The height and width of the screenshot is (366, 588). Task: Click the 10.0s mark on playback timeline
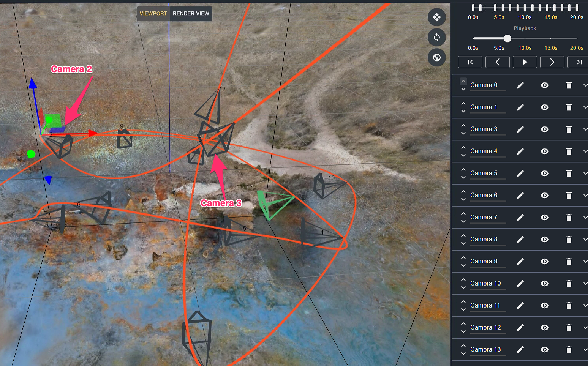click(525, 48)
